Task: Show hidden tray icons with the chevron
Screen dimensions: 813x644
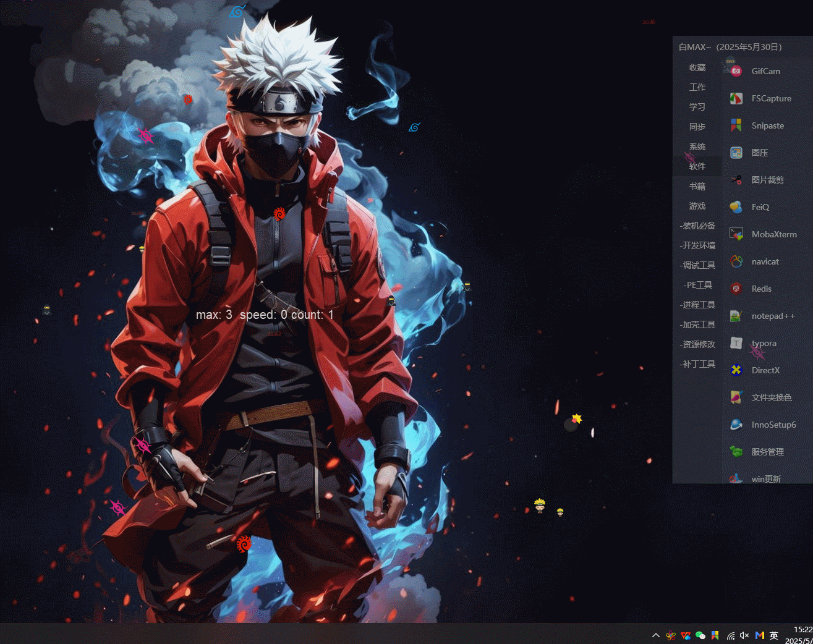Action: (656, 635)
